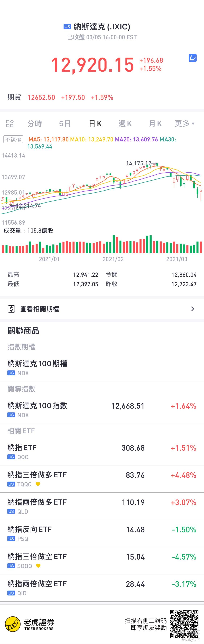Viewport: 204px width, 644px height.
Task: Tap the MA5: 13,117.80 indicator label
Action: [48, 139]
